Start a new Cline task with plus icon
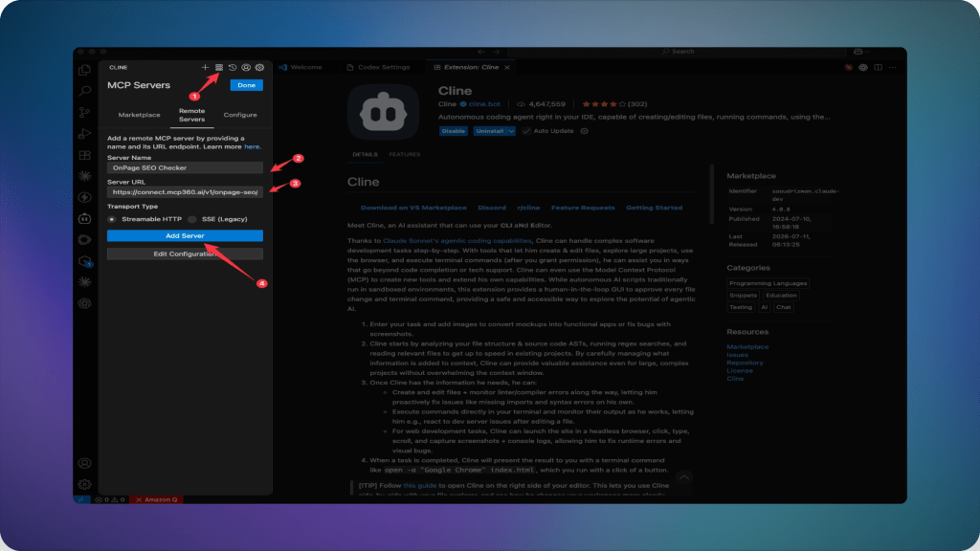The width and height of the screenshot is (980, 551). pos(205,67)
